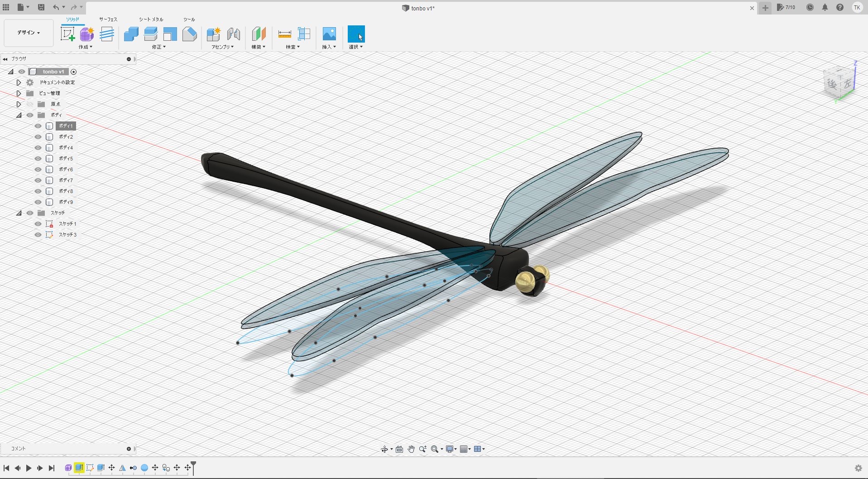Switch to the サーフェス tab

(108, 19)
